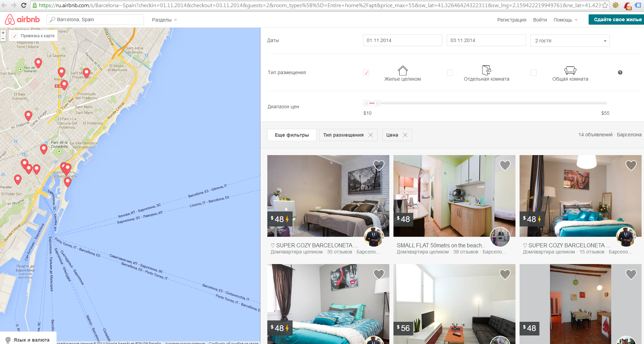Open the guests dropdown '2 гостя'

pos(570,41)
